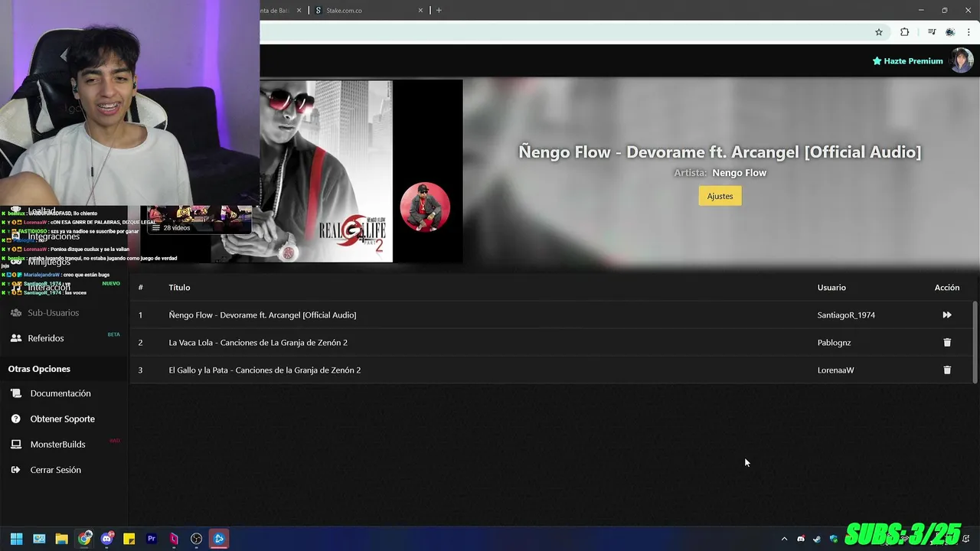The height and width of the screenshot is (551, 980).
Task: Select La Vaca Lola song title
Action: pyautogui.click(x=258, y=342)
